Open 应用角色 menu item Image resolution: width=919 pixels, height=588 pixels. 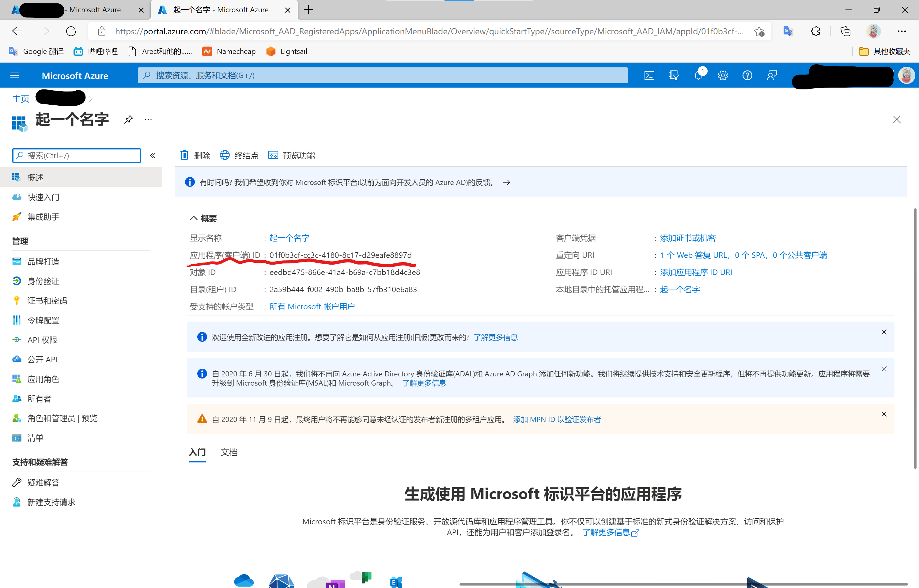(81, 379)
